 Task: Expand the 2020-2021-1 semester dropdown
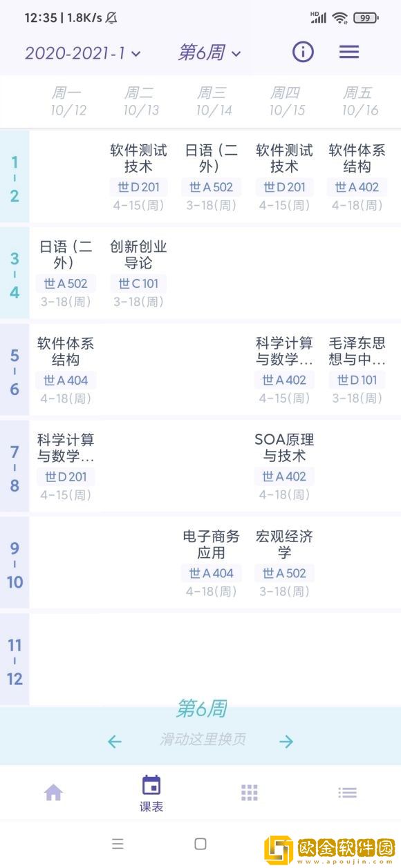(83, 53)
